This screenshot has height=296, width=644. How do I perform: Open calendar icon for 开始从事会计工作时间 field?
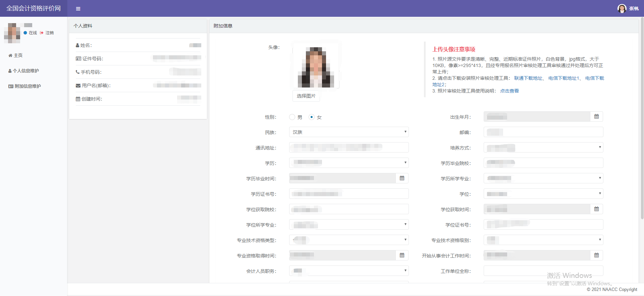coord(596,255)
